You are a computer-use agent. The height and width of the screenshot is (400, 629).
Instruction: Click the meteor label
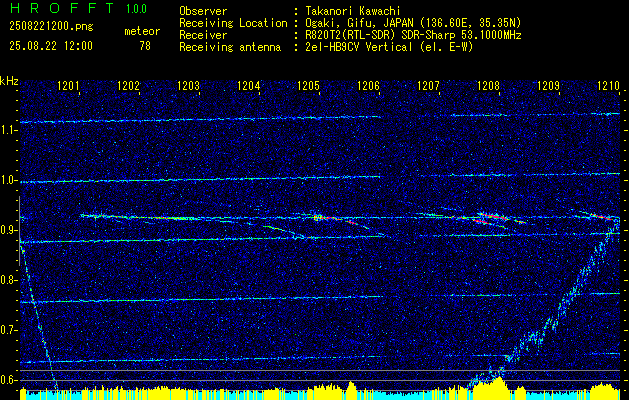click(142, 31)
